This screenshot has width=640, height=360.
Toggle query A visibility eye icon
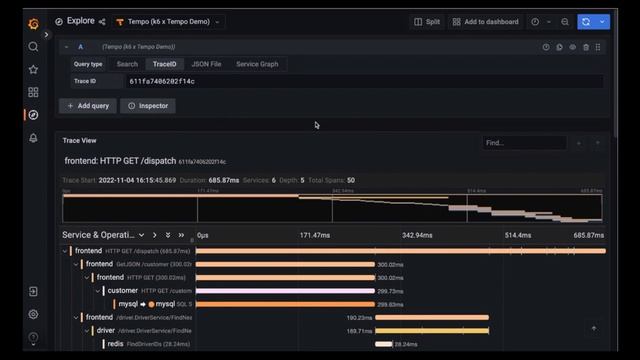click(573, 47)
